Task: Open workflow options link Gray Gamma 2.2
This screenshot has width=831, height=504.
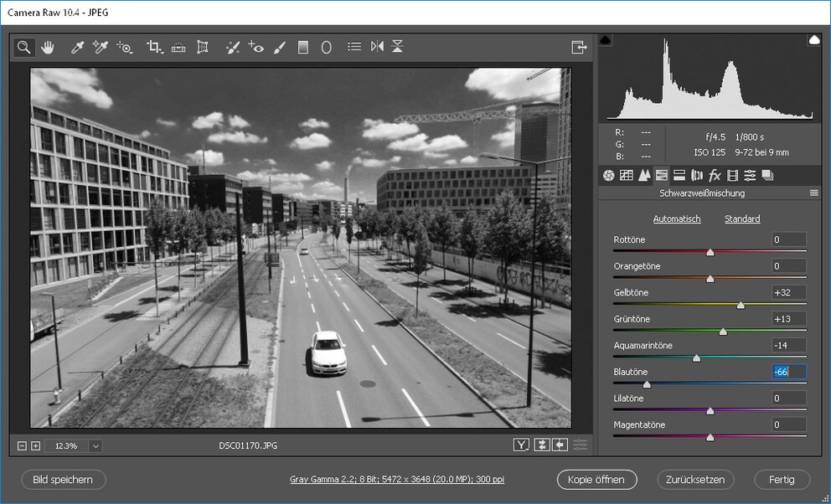Action: (397, 479)
